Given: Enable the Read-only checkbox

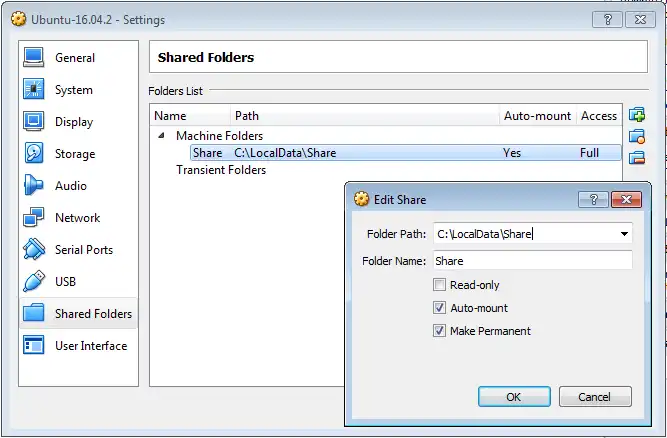Looking at the screenshot, I should (x=439, y=284).
